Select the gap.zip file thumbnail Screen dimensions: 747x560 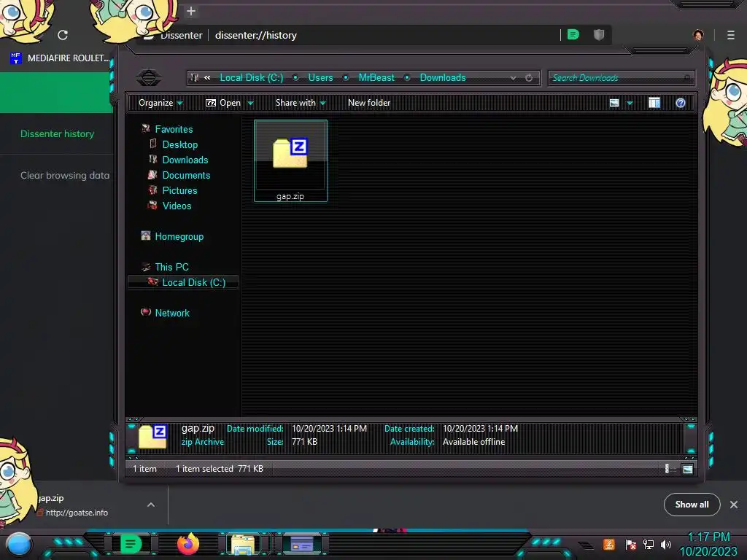click(290, 161)
